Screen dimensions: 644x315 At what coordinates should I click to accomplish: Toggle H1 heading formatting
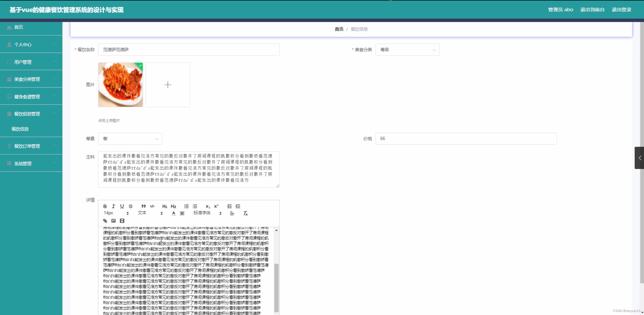tap(165, 206)
